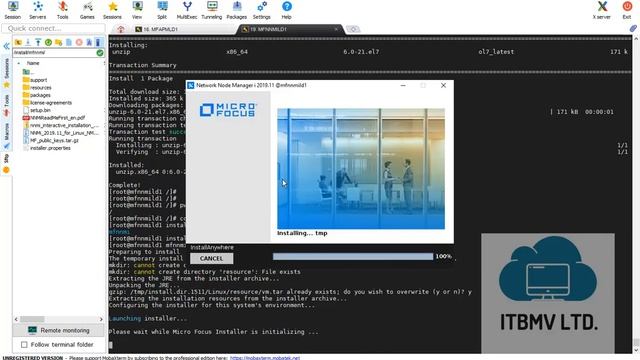
Task: Click the Quick connect field
Action: [x=54, y=29]
